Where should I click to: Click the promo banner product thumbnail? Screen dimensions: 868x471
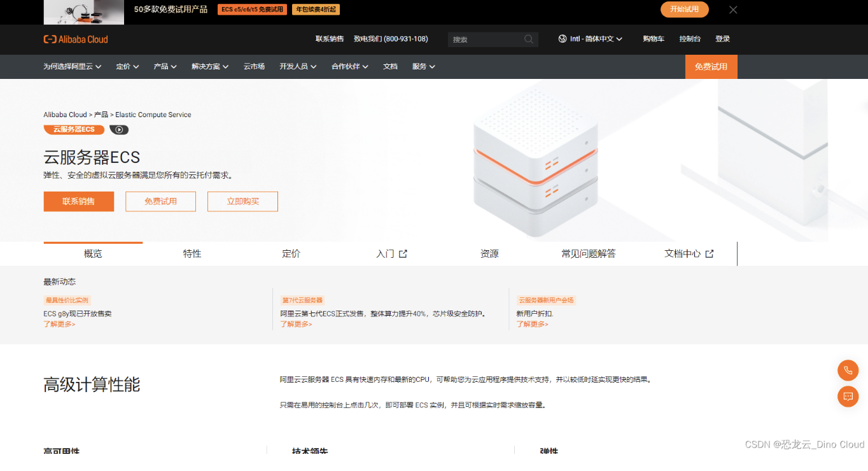coord(84,11)
